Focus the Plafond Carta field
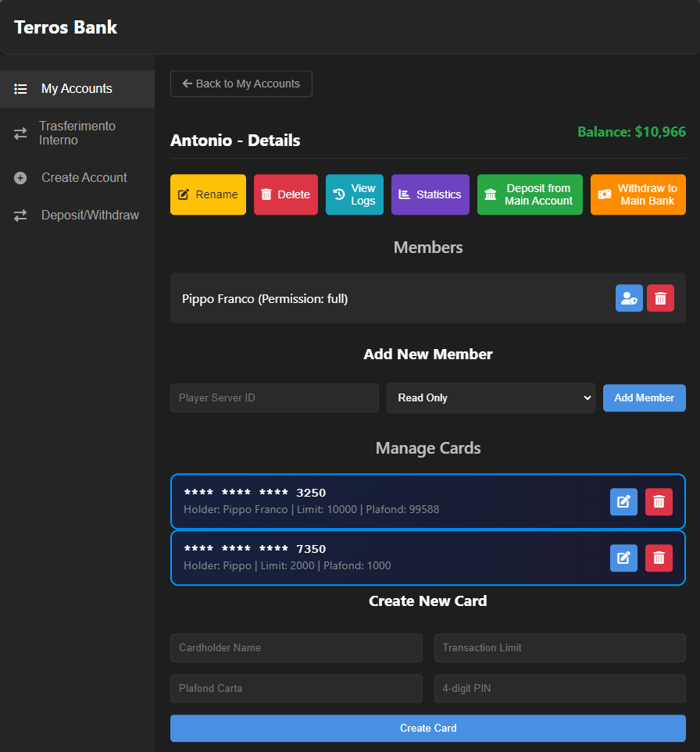 (x=296, y=689)
